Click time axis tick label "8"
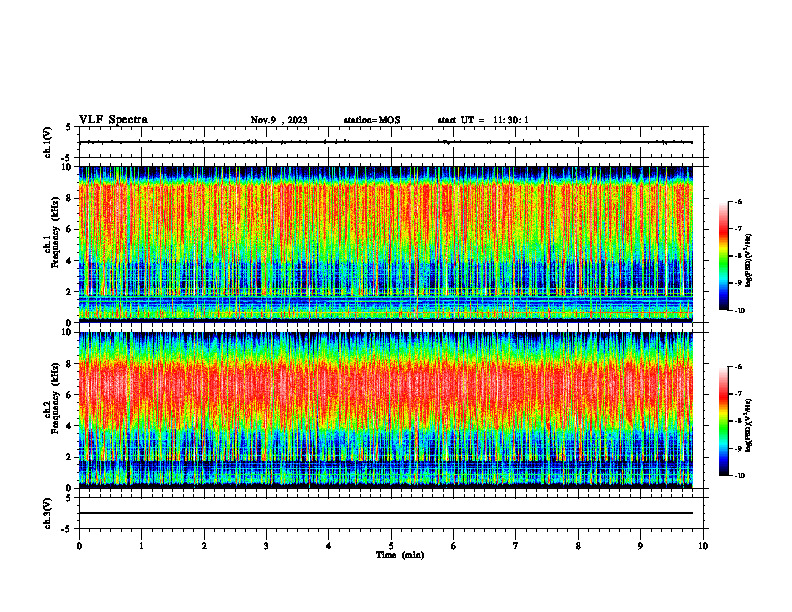The height and width of the screenshot is (612, 792). point(578,546)
